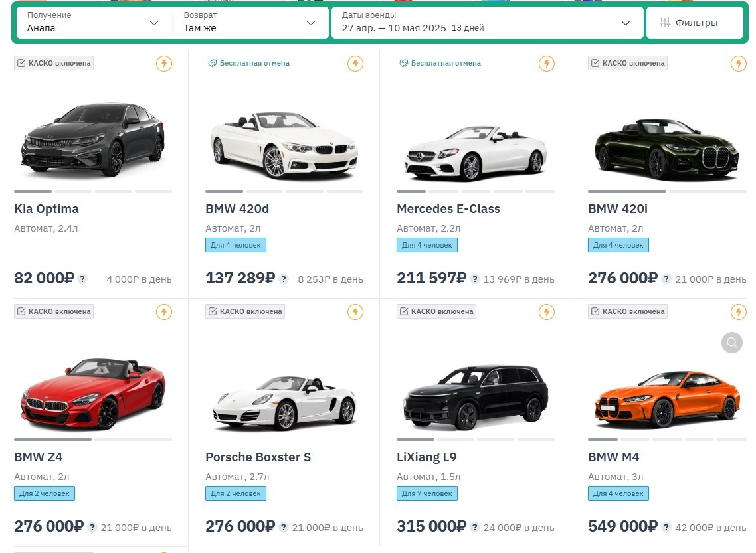Open the Porsche Boxster S listing title
Image resolution: width=756 pixels, height=553 pixels.
258,457
